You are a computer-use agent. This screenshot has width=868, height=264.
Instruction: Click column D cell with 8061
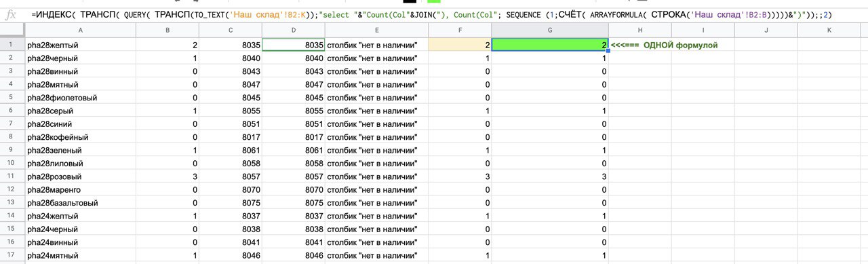(294, 150)
